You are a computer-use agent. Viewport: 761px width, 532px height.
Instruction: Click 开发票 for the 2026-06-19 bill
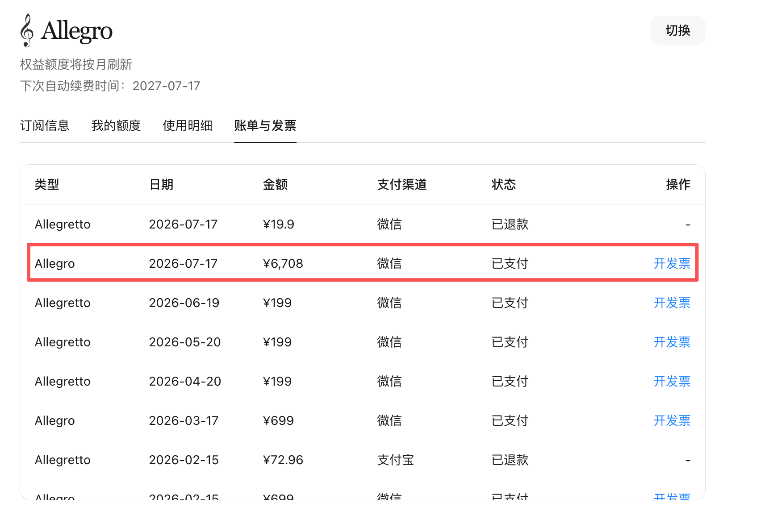click(672, 303)
